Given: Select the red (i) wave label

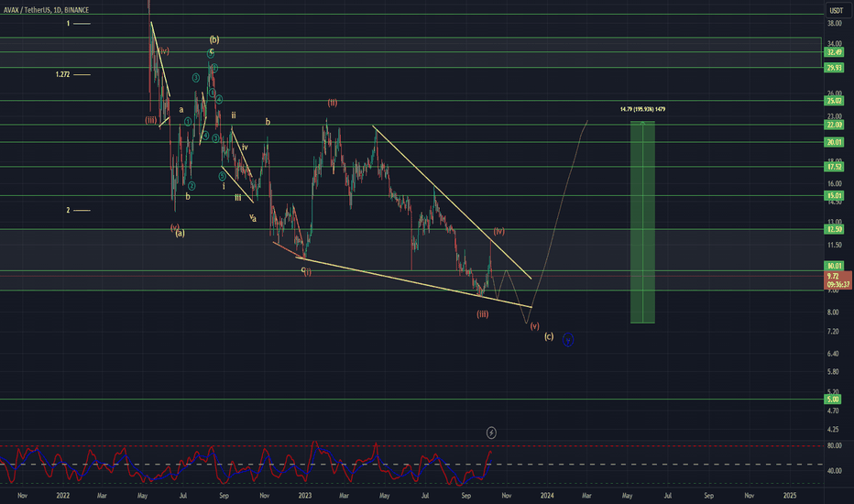Looking at the screenshot, I should pyautogui.click(x=308, y=272).
